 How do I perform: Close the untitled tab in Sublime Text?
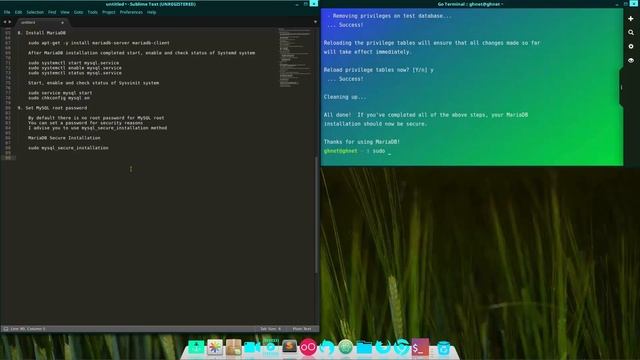click(x=62, y=22)
